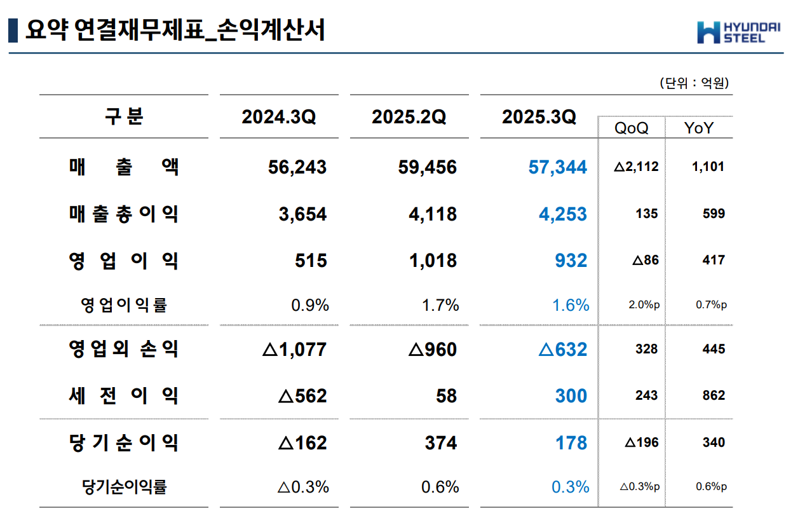This screenshot has height=532, width=786.
Task: Click the 당기순이익률 row label
Action: tap(124, 488)
